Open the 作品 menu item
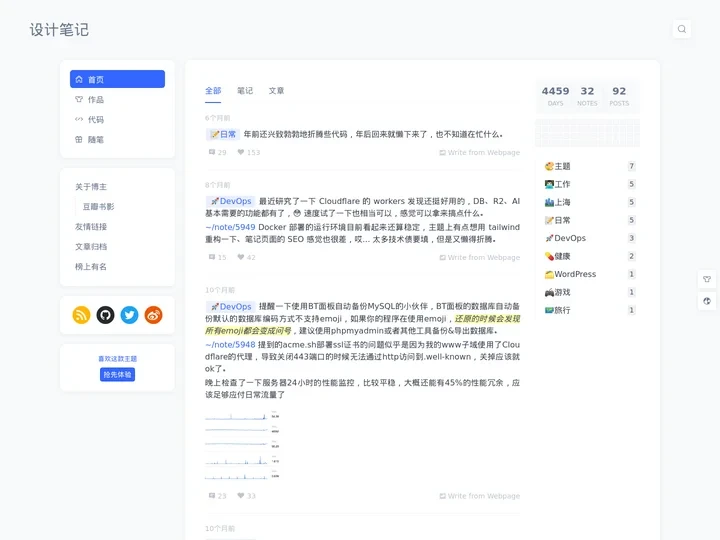Screen dimensions: 720x540 [x=117, y=99]
